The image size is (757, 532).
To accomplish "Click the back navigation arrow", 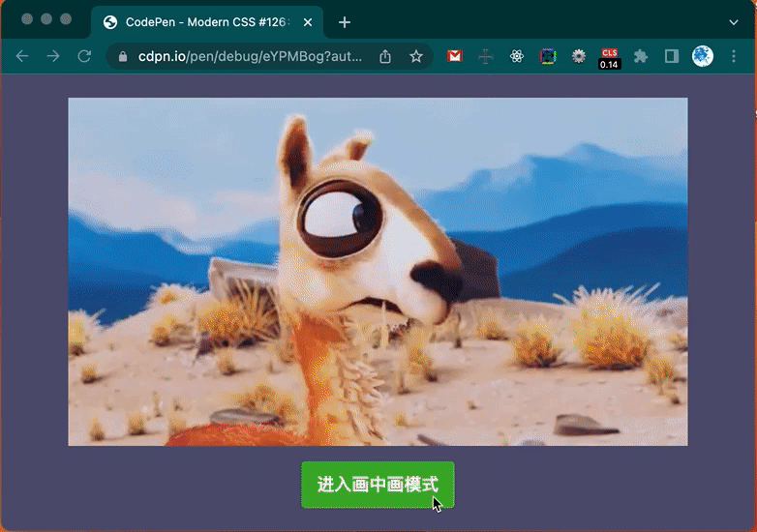I will (x=22, y=56).
